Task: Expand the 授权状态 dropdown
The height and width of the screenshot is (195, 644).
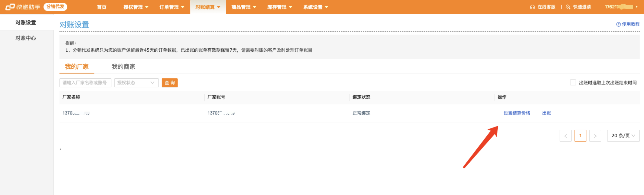Action: (x=136, y=83)
